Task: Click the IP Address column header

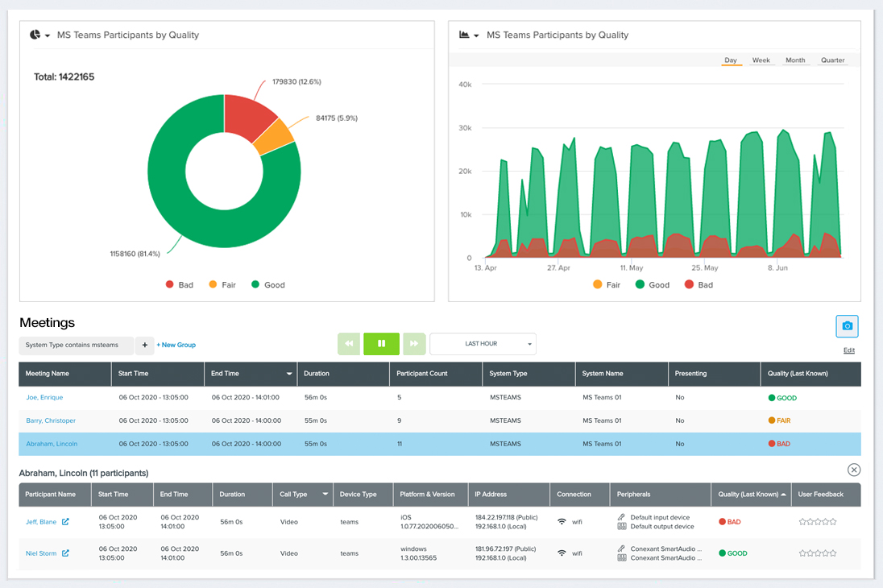Action: click(509, 494)
